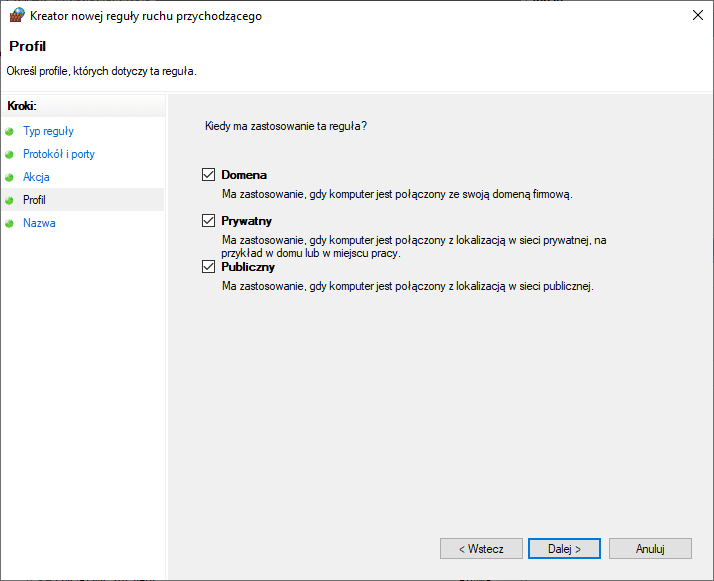Open the Protokół i porty step
Screen dimensions: 714x581
(59, 154)
